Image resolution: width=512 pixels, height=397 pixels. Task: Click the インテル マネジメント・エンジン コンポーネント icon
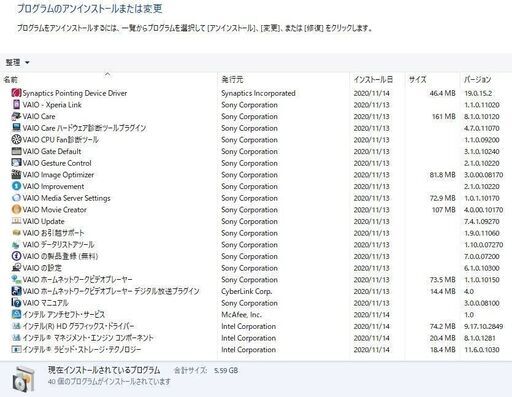[x=16, y=338]
